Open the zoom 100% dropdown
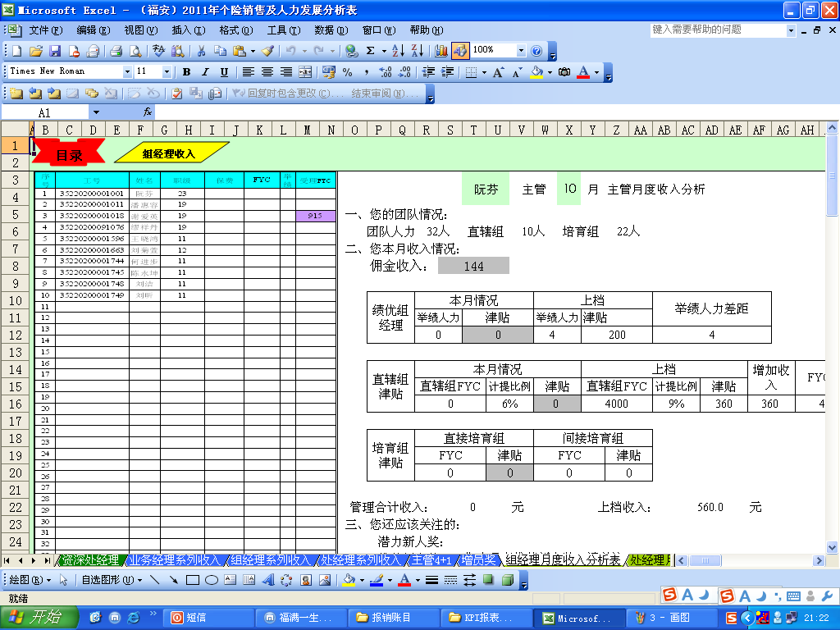 [x=521, y=51]
